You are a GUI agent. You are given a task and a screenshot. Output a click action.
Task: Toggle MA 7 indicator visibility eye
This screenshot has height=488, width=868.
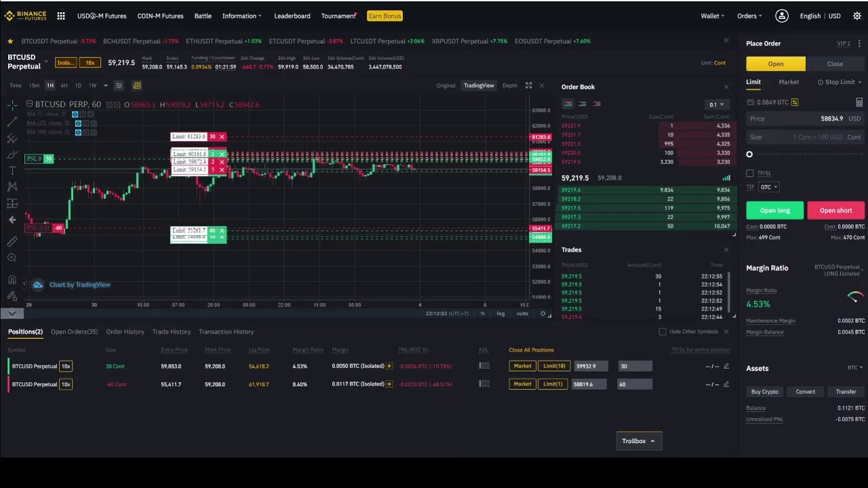75,115
